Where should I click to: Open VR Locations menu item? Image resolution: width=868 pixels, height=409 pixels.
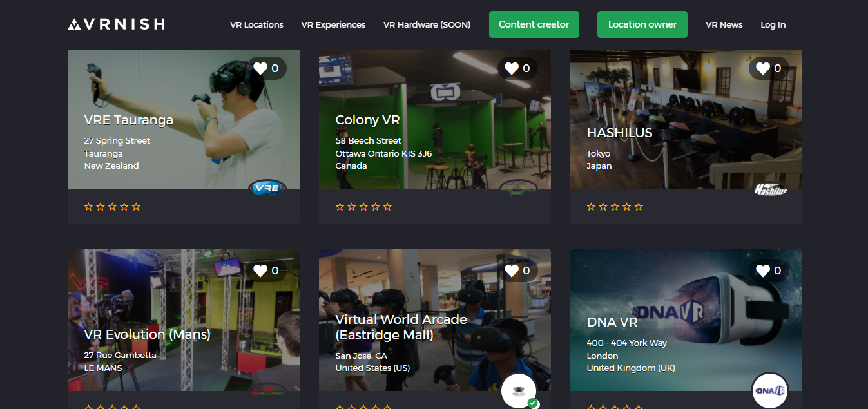(256, 24)
